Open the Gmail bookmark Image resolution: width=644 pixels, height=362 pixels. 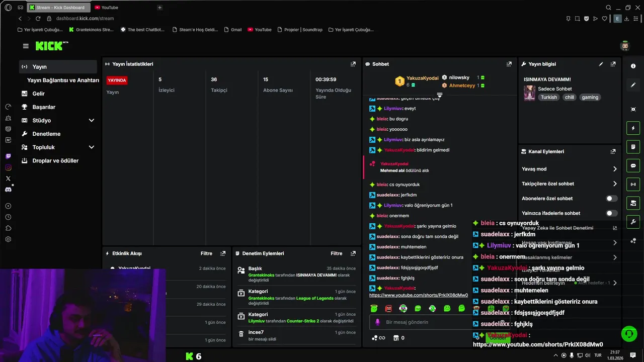[233, 30]
